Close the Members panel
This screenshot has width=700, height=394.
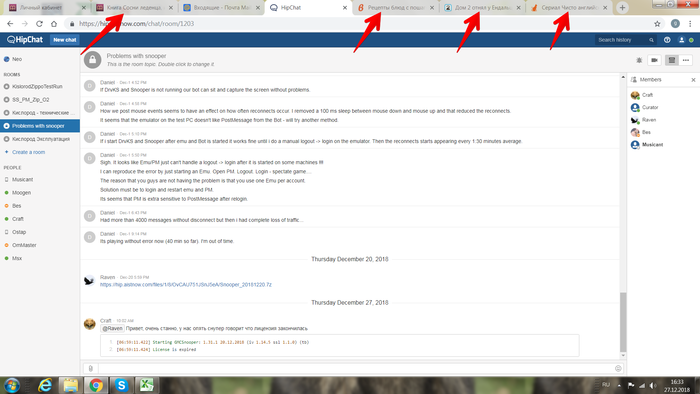(693, 80)
